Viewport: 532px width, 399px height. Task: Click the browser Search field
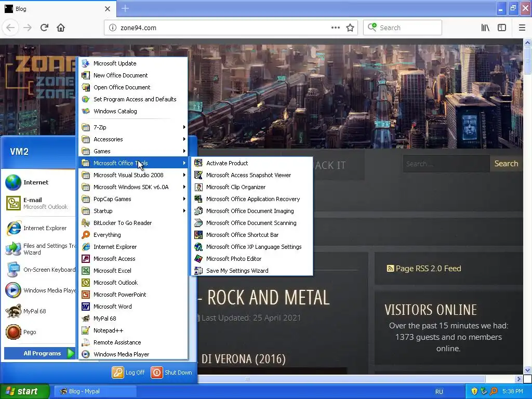pyautogui.click(x=403, y=28)
